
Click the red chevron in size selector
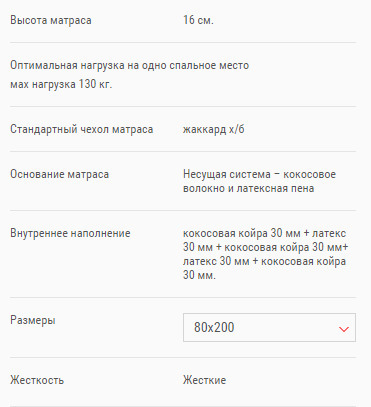[x=344, y=329]
